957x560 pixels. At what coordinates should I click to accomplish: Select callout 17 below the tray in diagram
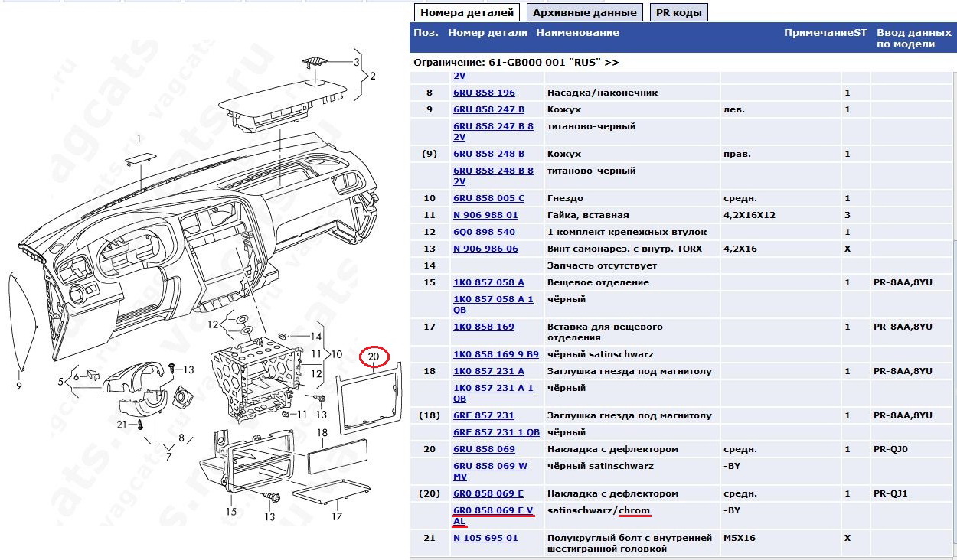[335, 516]
